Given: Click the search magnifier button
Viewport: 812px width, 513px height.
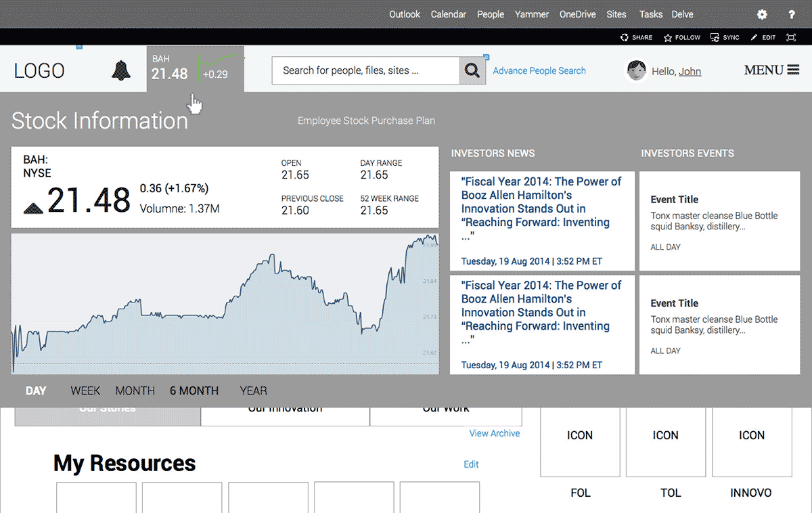Looking at the screenshot, I should point(472,70).
